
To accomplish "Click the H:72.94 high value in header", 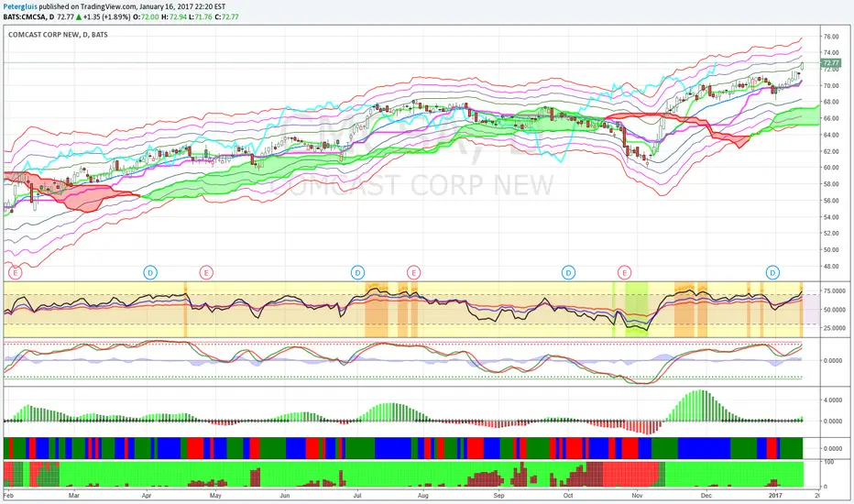I will 174,16.
